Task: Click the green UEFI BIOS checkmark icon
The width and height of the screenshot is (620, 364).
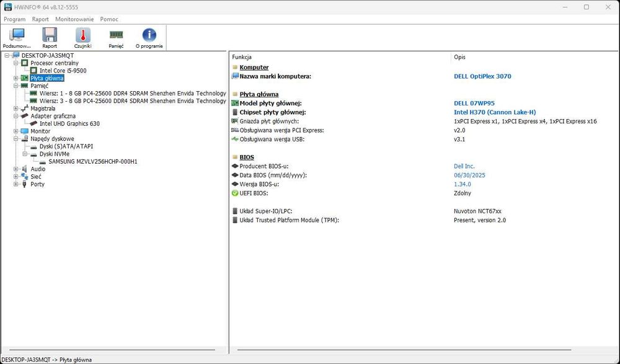Action: click(x=235, y=193)
